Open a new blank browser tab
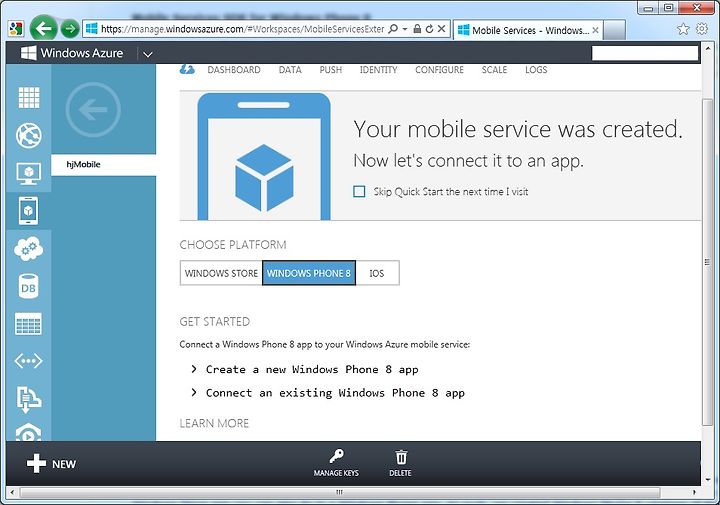 tap(614, 30)
